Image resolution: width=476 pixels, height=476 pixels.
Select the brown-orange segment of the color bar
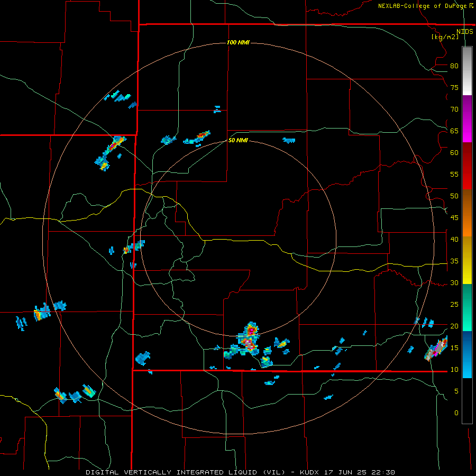click(x=467, y=213)
